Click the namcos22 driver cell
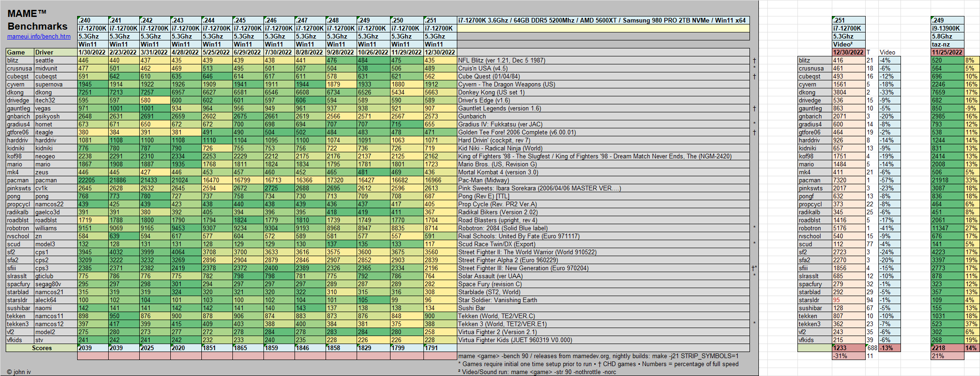Viewport: 980px width, 376px height. pos(56,204)
